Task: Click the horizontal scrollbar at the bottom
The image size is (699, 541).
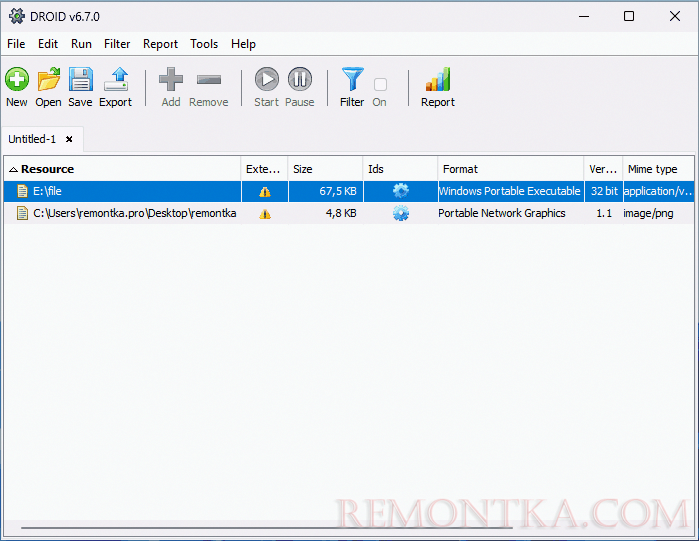Action: coord(267,528)
